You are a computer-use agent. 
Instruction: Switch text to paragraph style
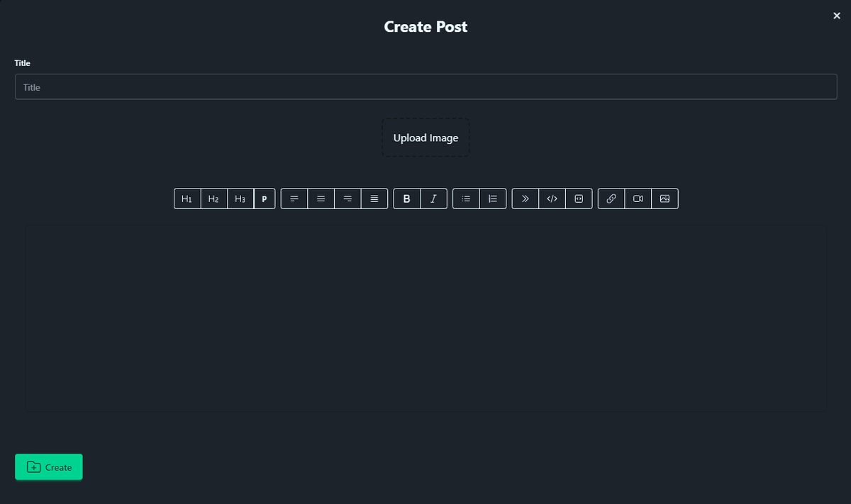coord(265,198)
